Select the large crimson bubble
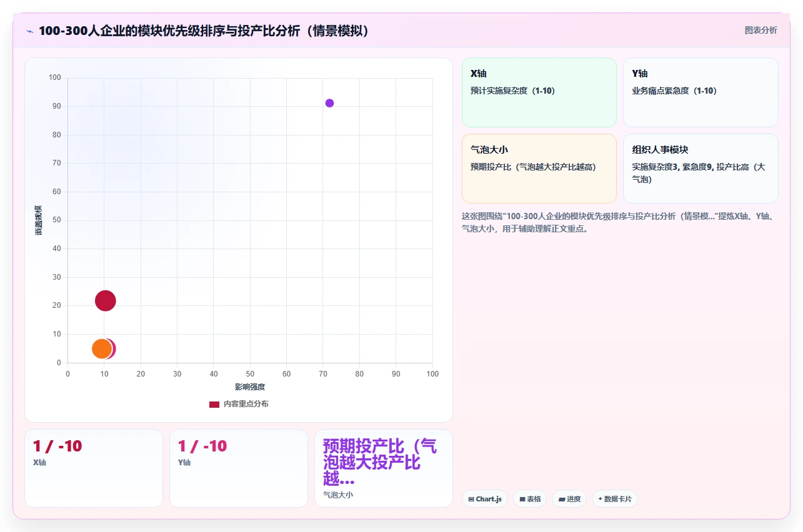 (106, 300)
